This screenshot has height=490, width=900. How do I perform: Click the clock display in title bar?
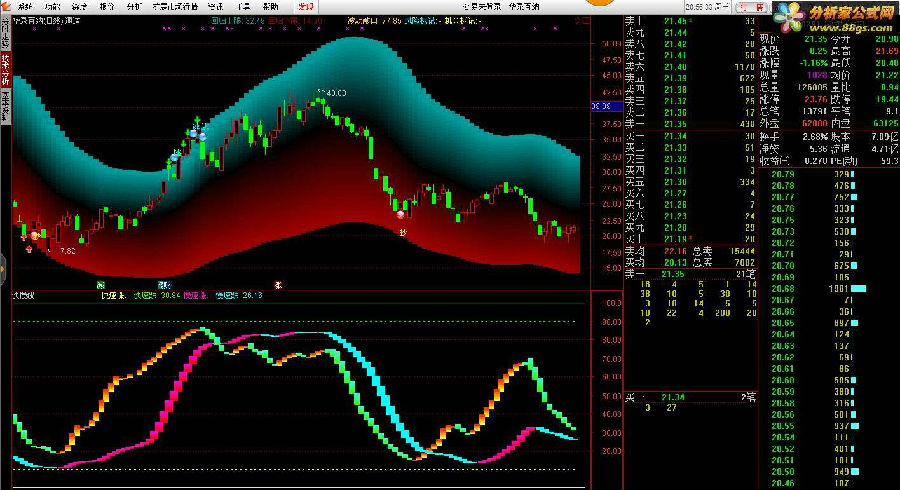[707, 7]
